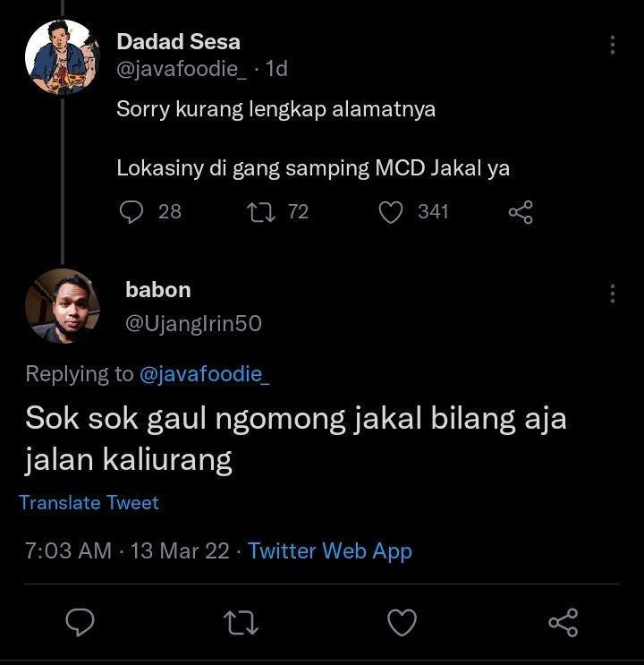
Task: Open more options menu for babon's tweet
Action: [x=612, y=294]
